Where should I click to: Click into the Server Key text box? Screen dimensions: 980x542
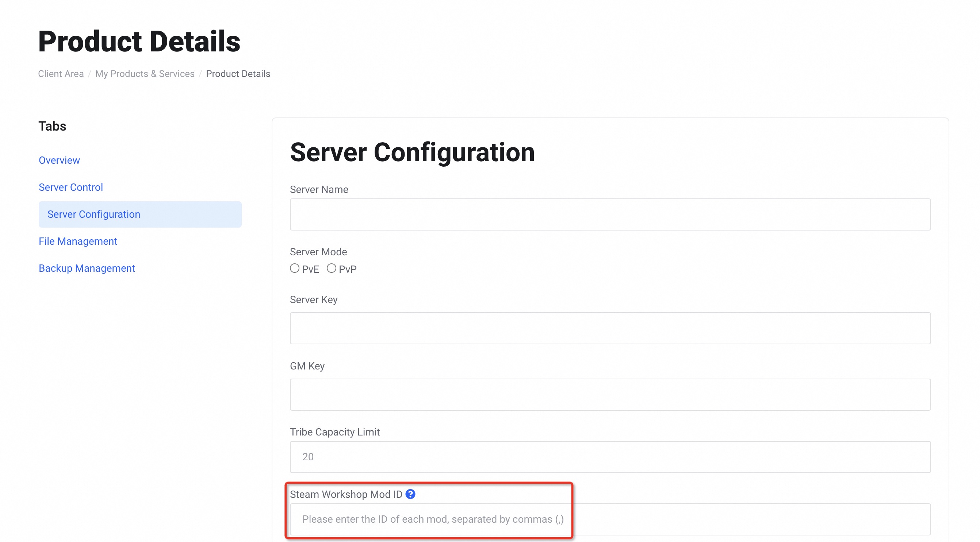tap(610, 328)
